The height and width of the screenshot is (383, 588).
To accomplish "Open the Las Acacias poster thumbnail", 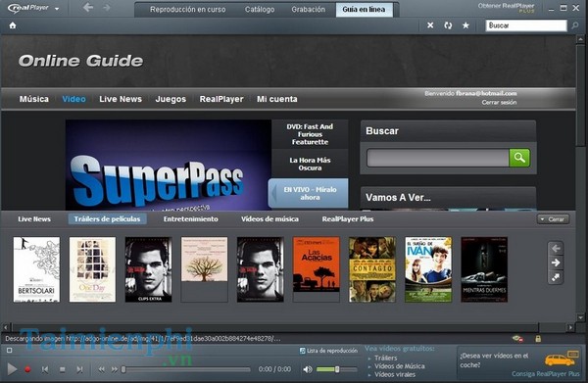I will [x=317, y=269].
